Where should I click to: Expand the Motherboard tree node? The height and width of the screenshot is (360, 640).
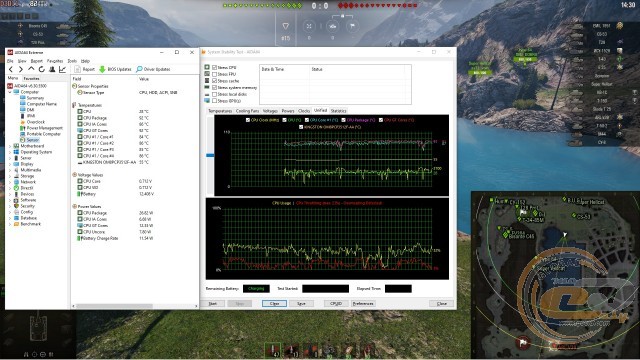click(10, 146)
